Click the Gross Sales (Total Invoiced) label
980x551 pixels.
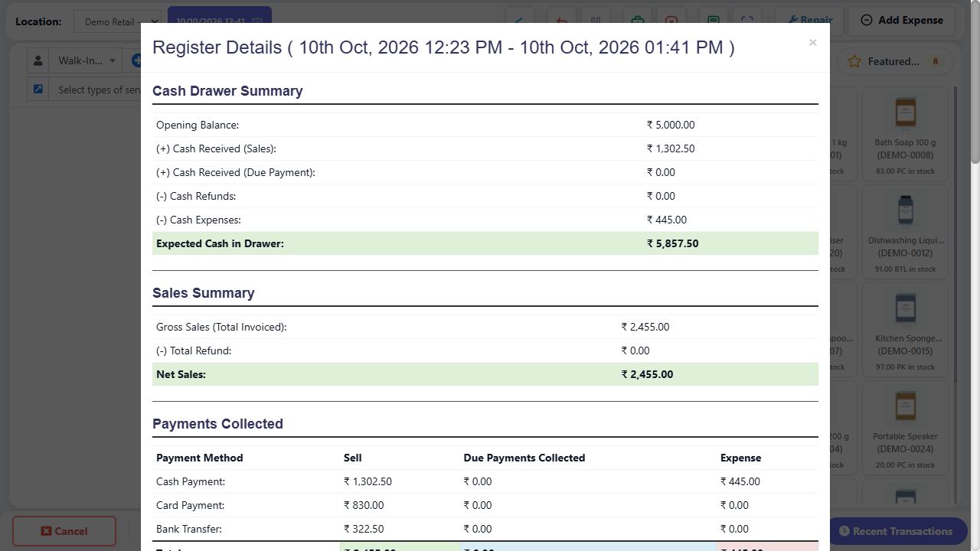[x=221, y=327]
